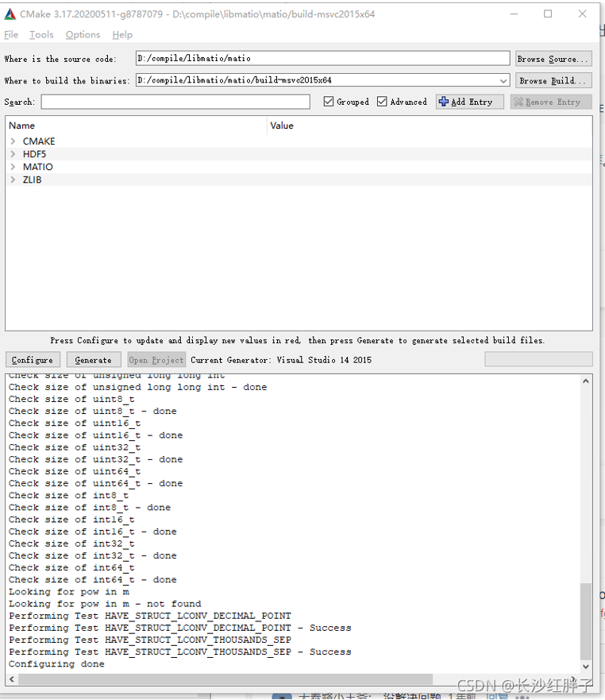Maximize the CMake window
605x700 pixels.
click(548, 14)
